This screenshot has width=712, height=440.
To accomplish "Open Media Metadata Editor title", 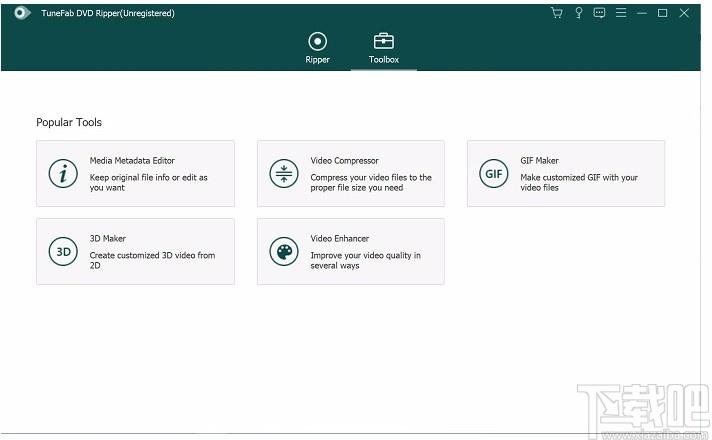I will coord(132,161).
